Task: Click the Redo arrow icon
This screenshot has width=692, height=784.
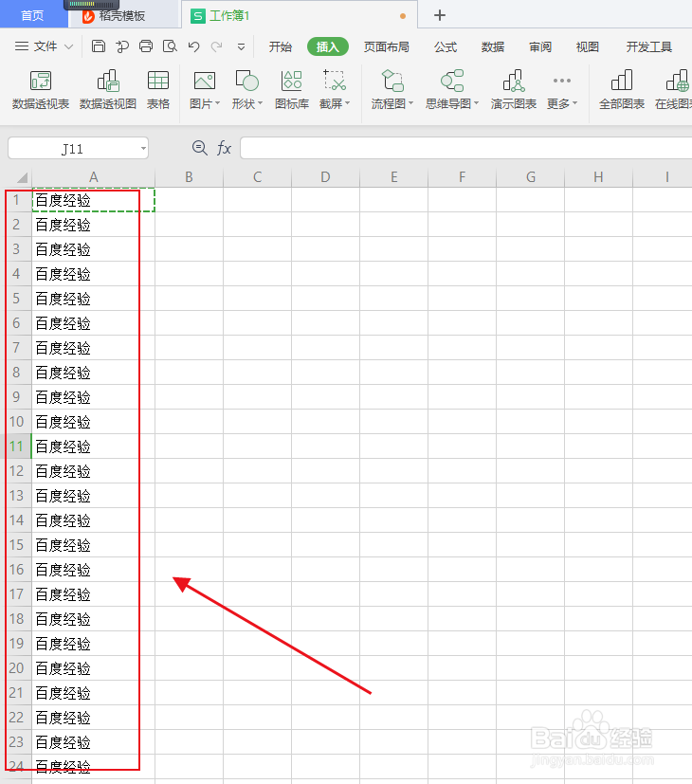Action: click(x=216, y=46)
